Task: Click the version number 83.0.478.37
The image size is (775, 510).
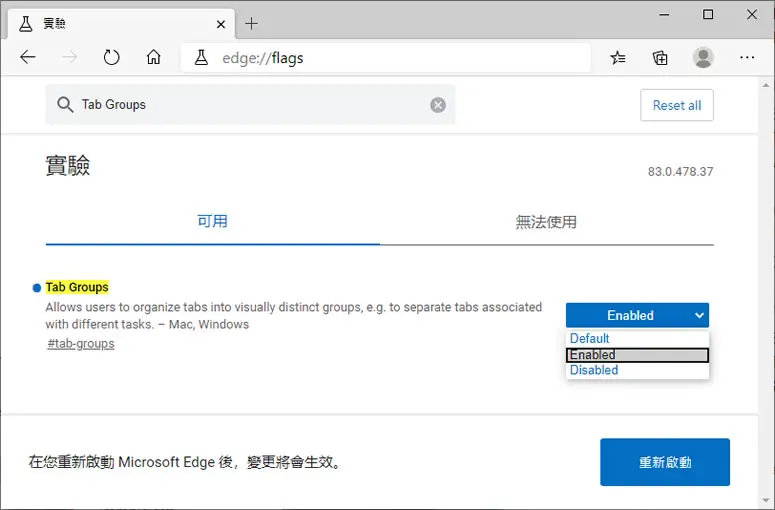Action: click(x=681, y=171)
